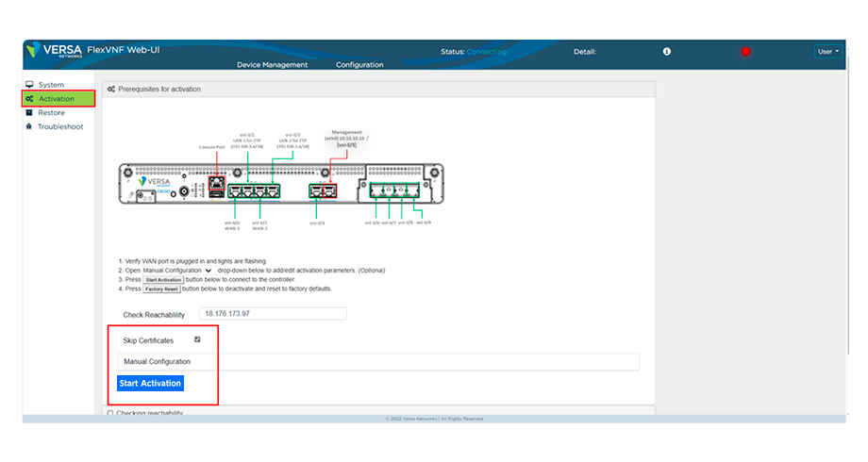Click the Check Reachability IP address field
868x462 pixels.
tap(273, 314)
